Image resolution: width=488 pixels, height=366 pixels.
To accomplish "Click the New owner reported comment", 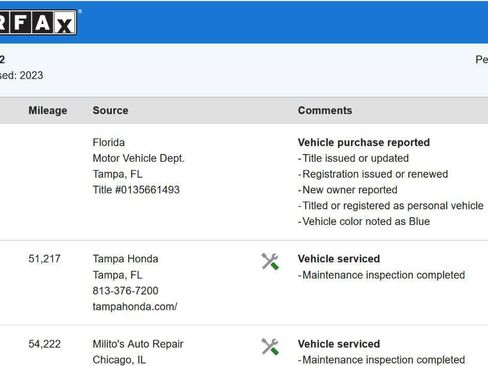I will [x=348, y=190].
